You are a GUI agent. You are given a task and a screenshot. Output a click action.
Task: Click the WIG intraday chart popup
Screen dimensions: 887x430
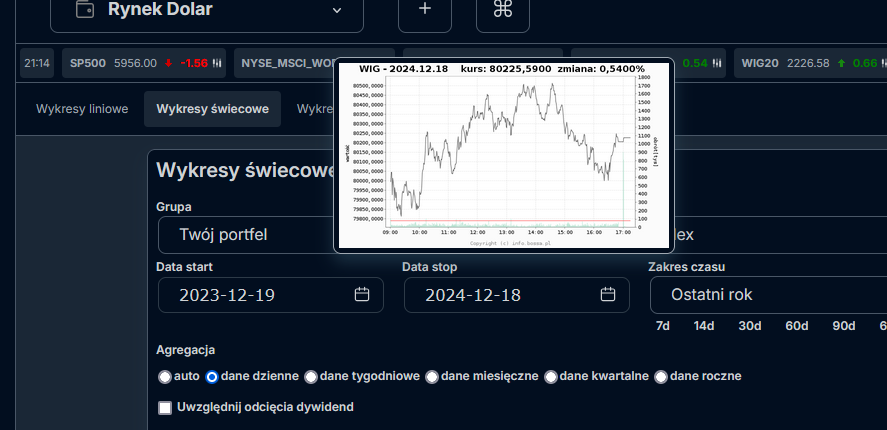click(503, 153)
